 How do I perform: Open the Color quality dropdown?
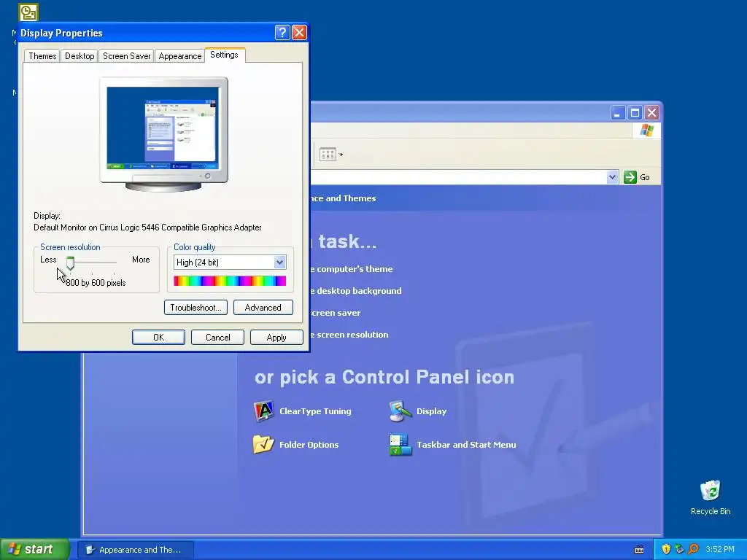(x=279, y=262)
